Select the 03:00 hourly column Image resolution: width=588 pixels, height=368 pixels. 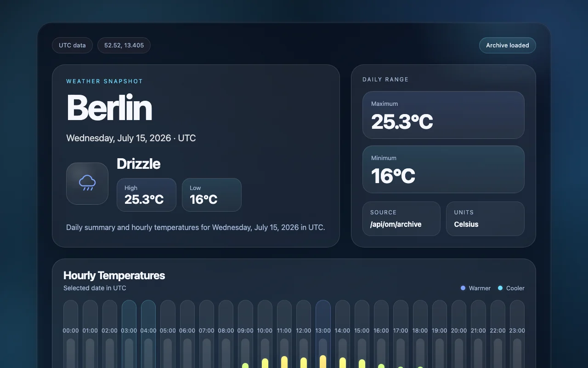[x=129, y=334]
